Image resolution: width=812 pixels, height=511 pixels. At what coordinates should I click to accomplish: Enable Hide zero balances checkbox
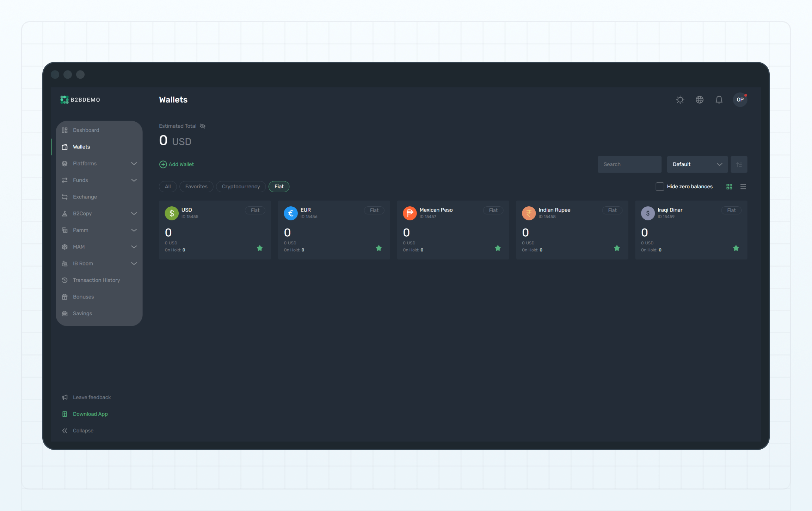coord(659,187)
